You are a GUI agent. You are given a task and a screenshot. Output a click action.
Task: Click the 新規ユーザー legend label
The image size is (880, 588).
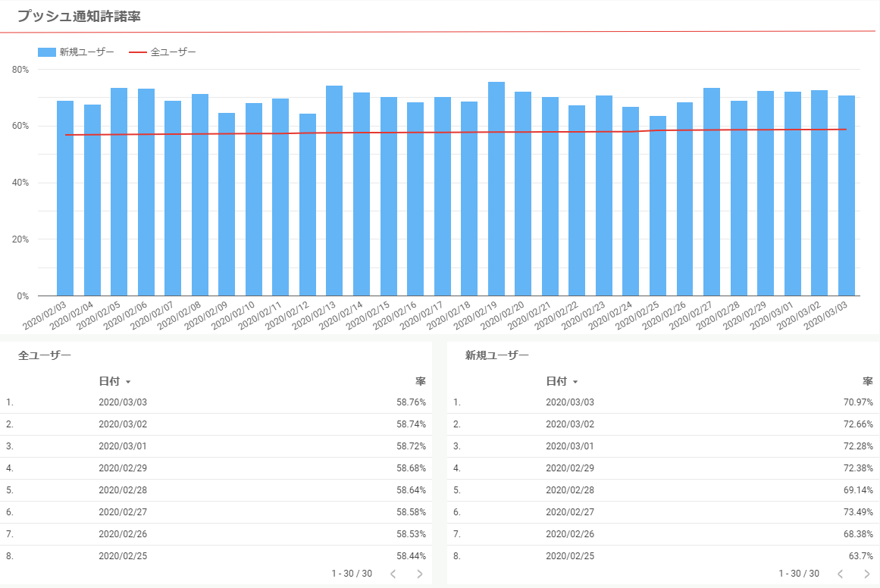87,52
